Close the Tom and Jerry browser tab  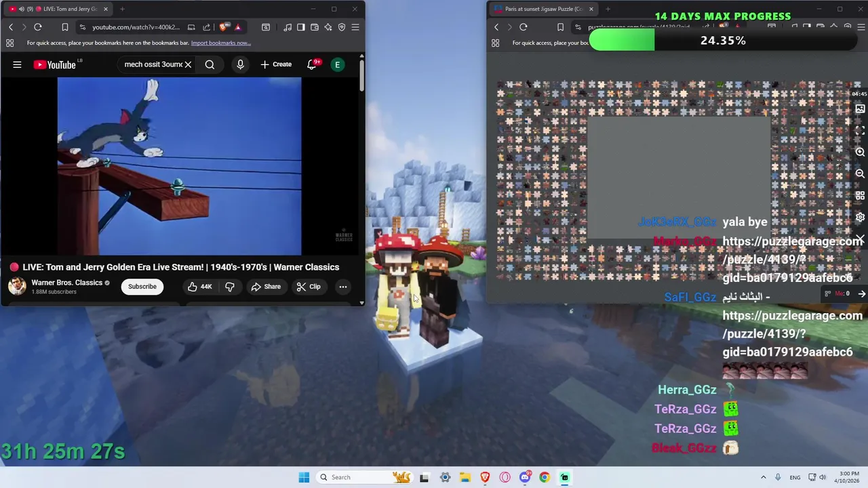[x=105, y=9]
